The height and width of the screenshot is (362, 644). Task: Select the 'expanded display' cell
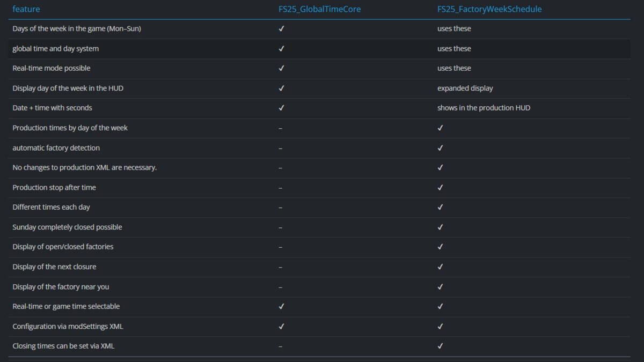465,88
